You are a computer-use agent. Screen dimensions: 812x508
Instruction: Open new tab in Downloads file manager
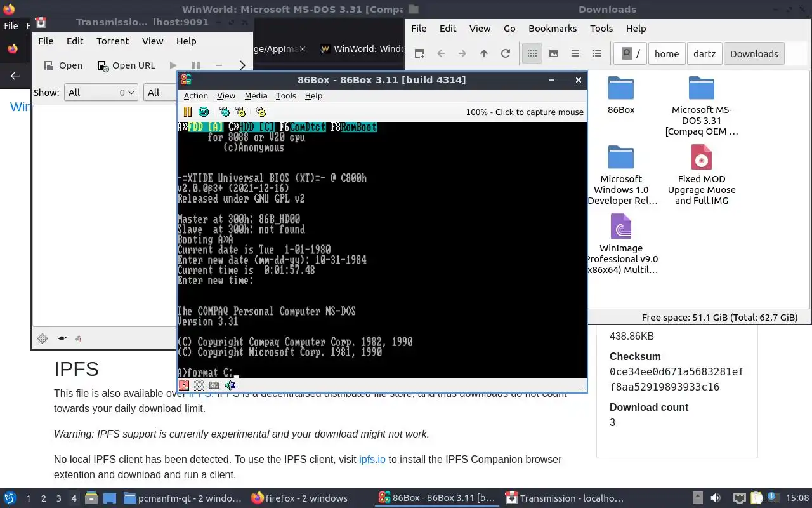tap(419, 53)
